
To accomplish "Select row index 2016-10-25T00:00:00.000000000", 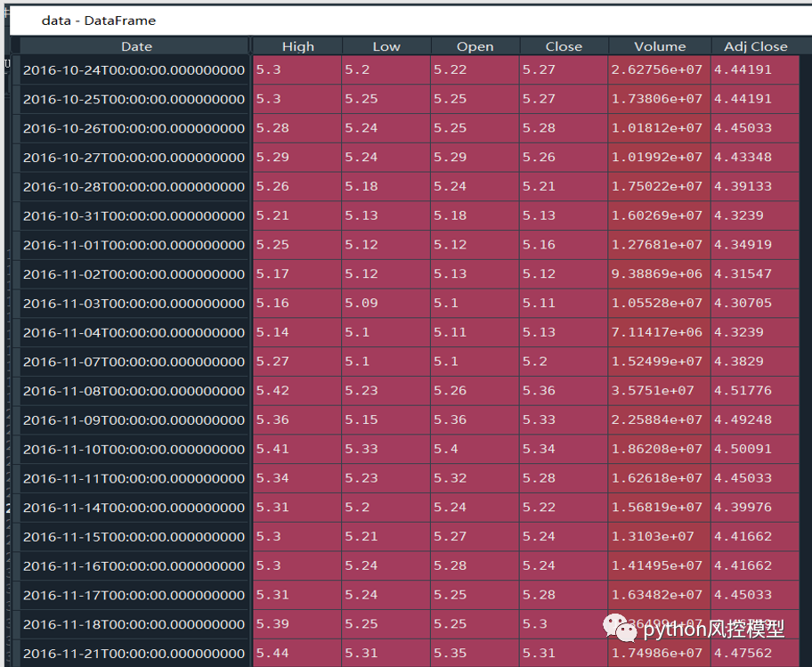I will (134, 99).
